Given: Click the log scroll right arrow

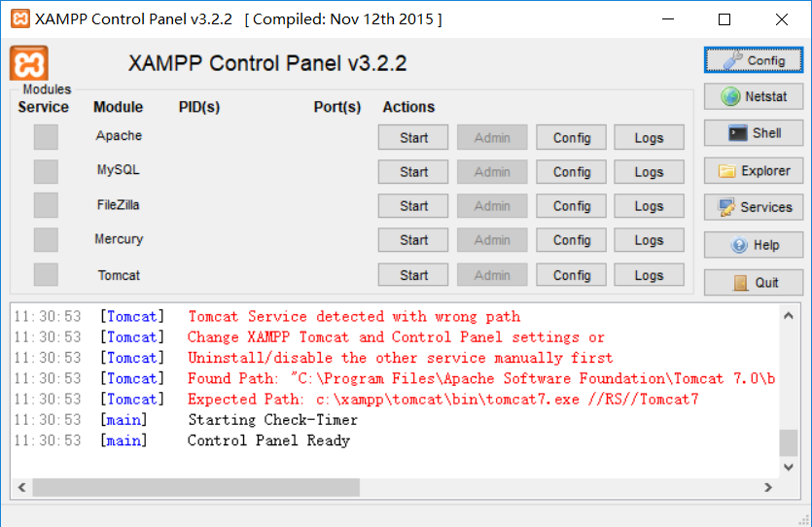Looking at the screenshot, I should 768,487.
